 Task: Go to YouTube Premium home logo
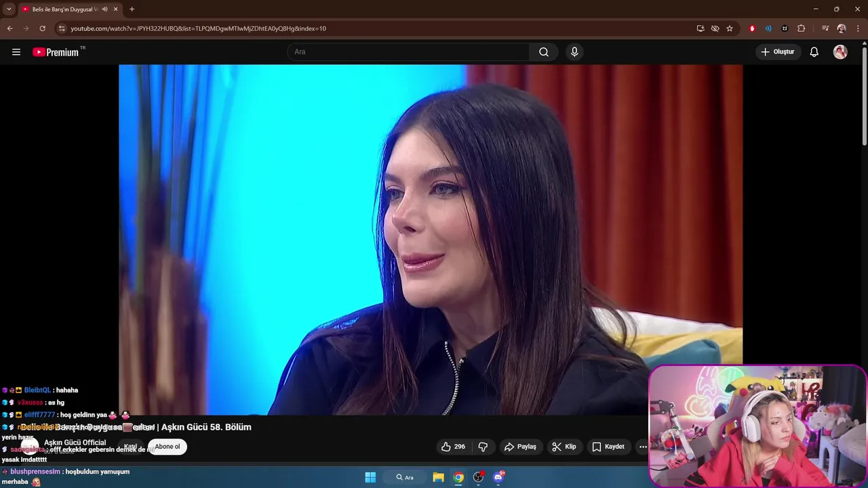tap(57, 52)
